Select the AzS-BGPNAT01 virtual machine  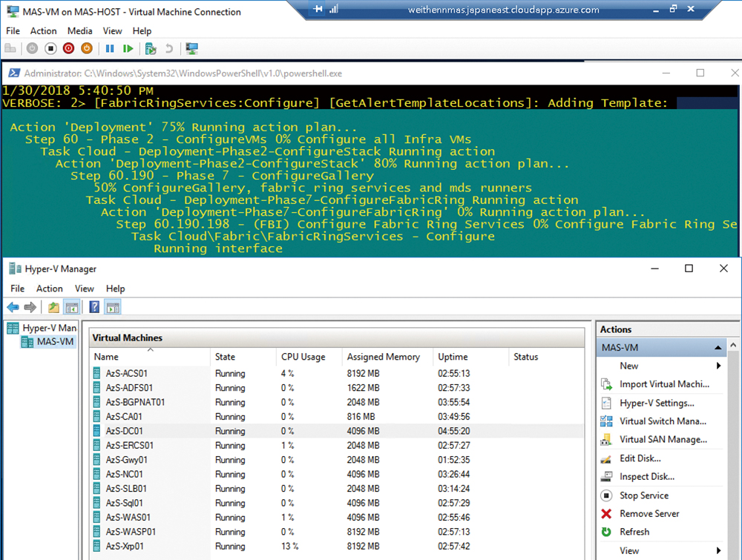[x=336, y=402]
